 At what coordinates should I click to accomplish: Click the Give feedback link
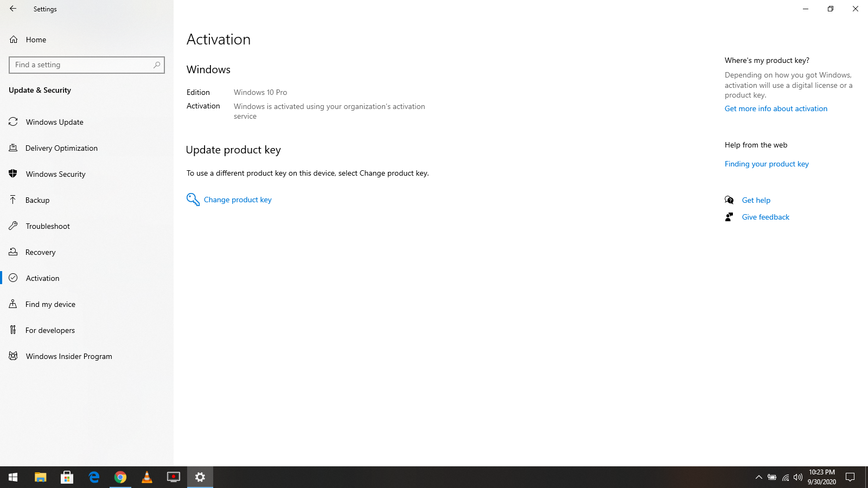coord(765,217)
